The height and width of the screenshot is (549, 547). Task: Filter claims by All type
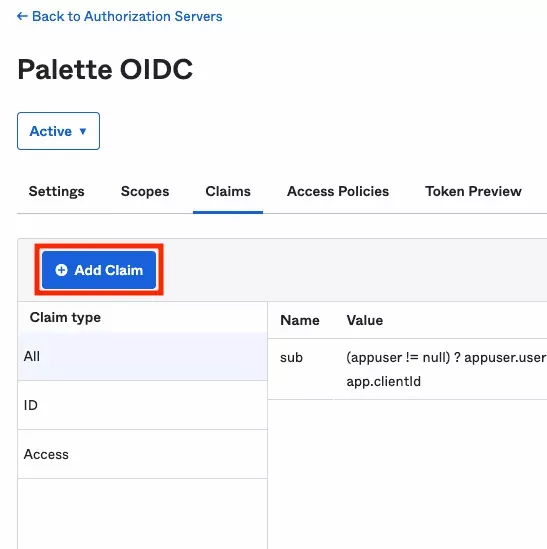143,356
